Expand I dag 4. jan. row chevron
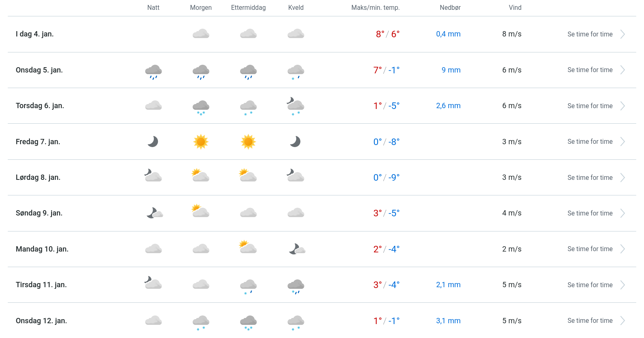The width and height of the screenshot is (644, 338). [622, 34]
